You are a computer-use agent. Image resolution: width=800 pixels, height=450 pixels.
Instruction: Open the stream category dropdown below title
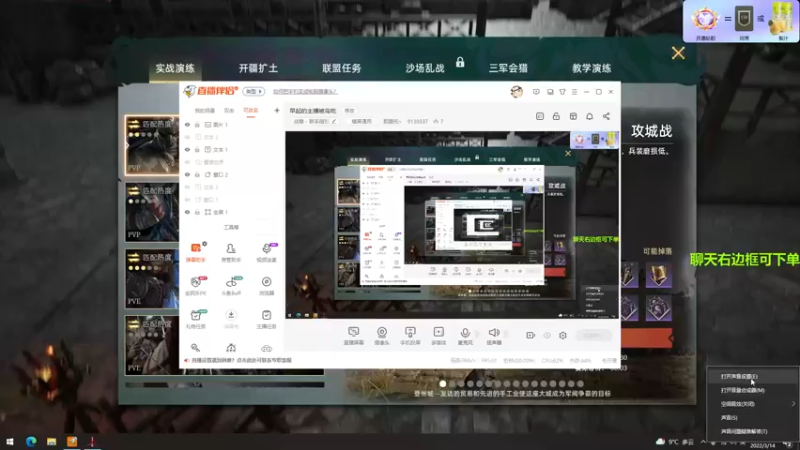point(315,121)
